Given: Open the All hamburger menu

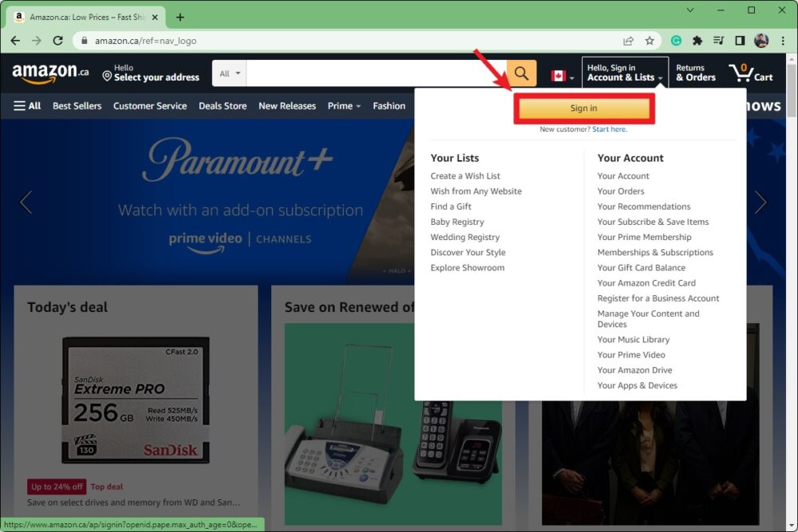Looking at the screenshot, I should [27, 105].
